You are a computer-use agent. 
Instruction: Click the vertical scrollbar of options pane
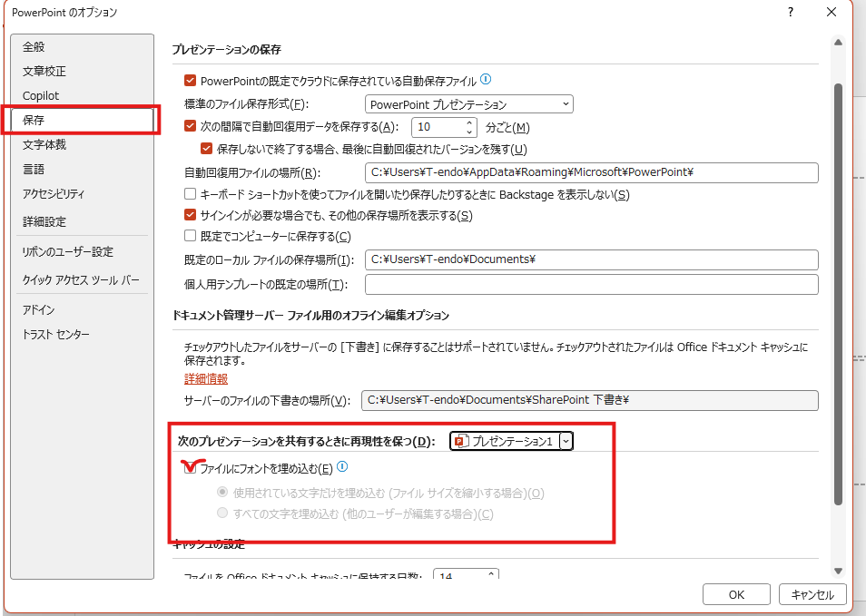click(x=839, y=290)
